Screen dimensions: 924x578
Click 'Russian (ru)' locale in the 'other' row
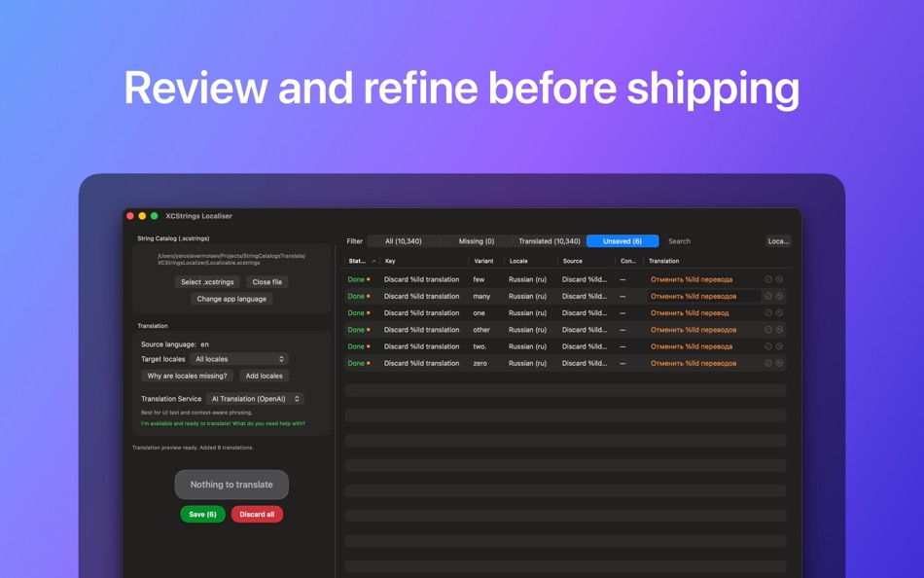point(527,330)
